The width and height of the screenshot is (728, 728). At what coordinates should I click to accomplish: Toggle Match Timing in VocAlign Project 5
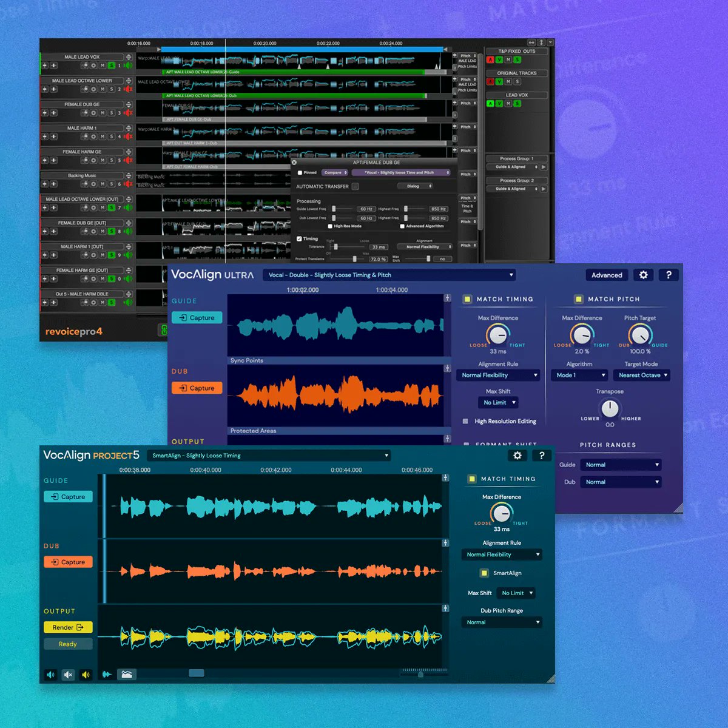[472, 479]
